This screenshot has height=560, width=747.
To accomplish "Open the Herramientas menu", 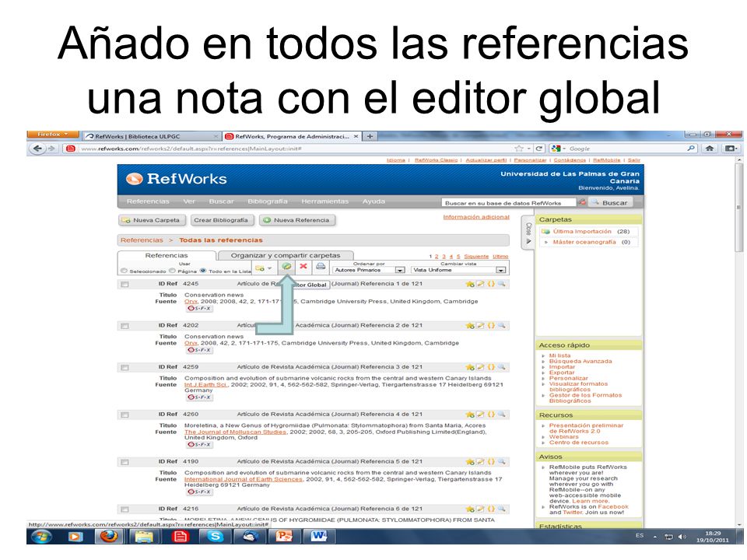I will click(x=324, y=201).
